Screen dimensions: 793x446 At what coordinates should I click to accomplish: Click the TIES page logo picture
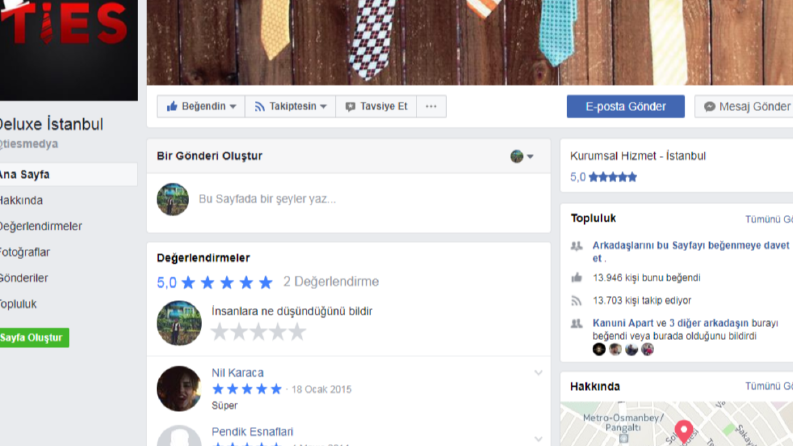click(x=68, y=50)
